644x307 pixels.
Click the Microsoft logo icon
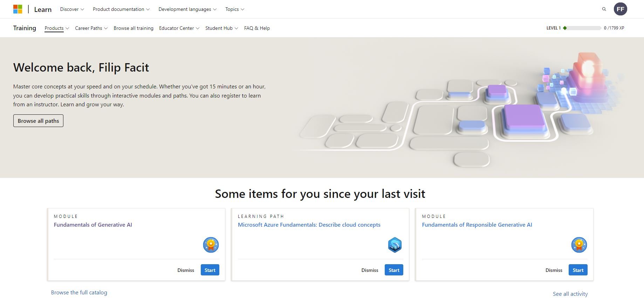tap(18, 9)
